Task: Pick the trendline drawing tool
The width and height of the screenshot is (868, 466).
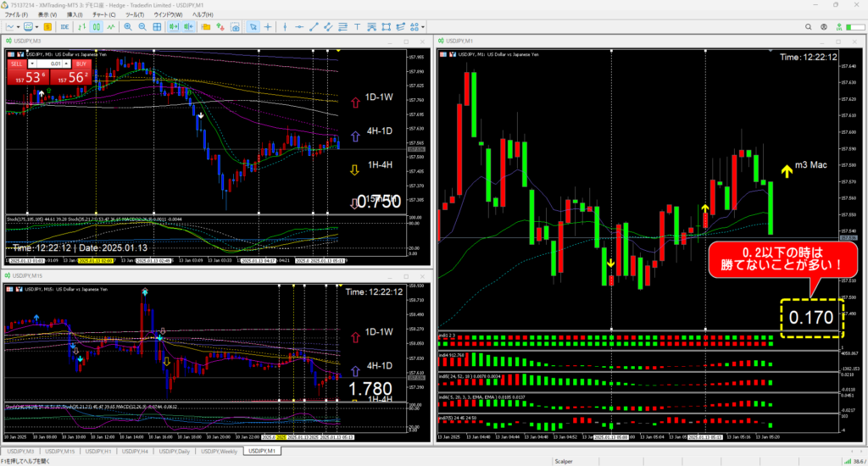Action: click(314, 27)
